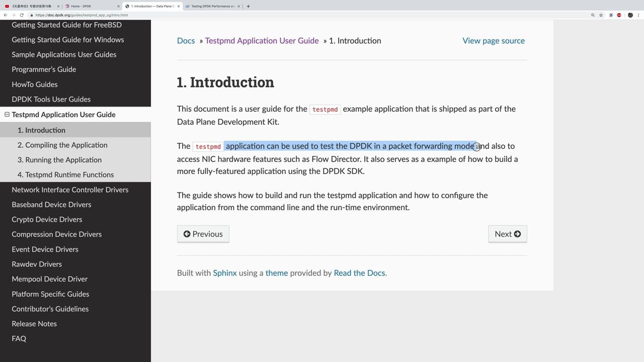Open Event Device Drivers
Image resolution: width=644 pixels, height=362 pixels.
click(45, 249)
